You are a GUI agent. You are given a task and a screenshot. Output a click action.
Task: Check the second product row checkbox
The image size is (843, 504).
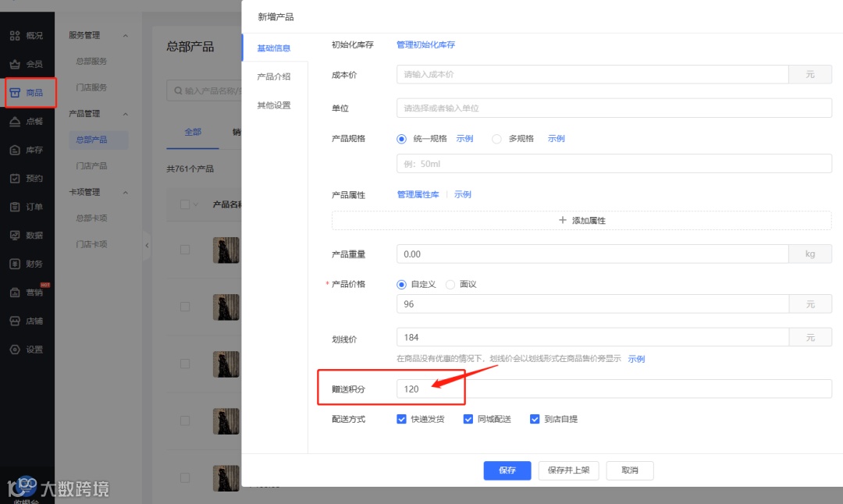click(185, 307)
